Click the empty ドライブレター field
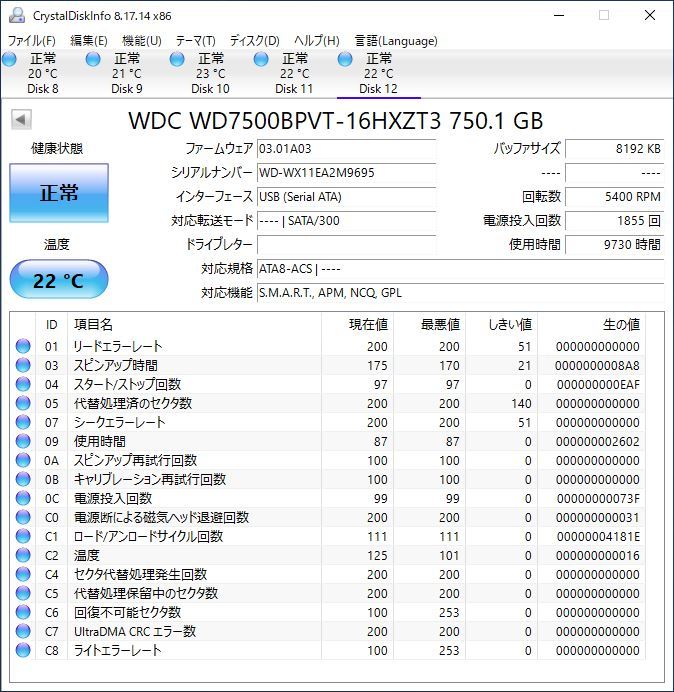The image size is (674, 692). pos(346,244)
